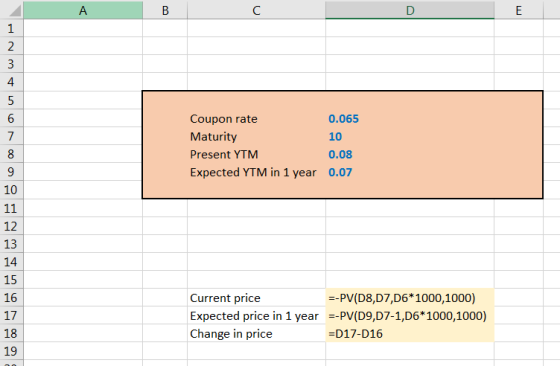This screenshot has width=560, height=366.
Task: Select the maturity value 10
Action: pos(335,136)
